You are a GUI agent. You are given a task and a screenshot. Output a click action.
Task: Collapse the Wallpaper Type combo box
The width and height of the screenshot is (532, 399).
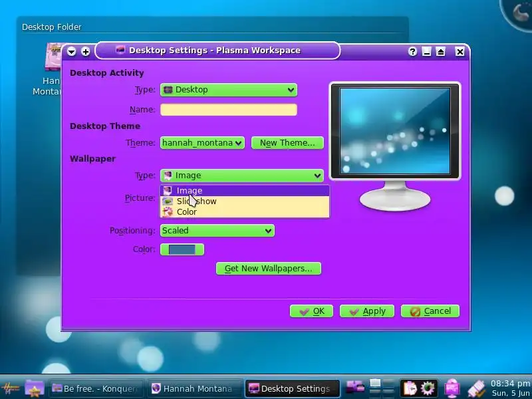pos(241,176)
